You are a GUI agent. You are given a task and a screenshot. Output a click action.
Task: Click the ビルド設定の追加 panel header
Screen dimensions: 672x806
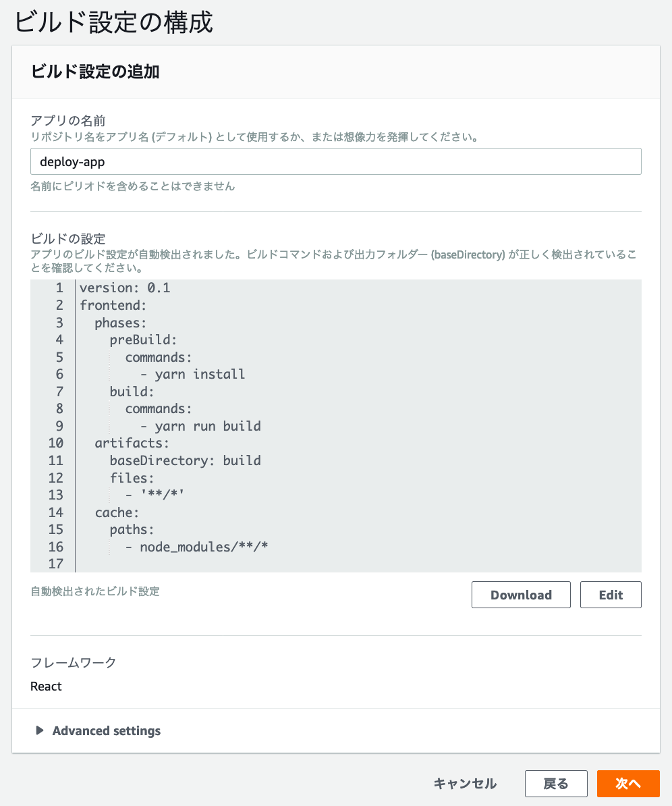(x=95, y=72)
